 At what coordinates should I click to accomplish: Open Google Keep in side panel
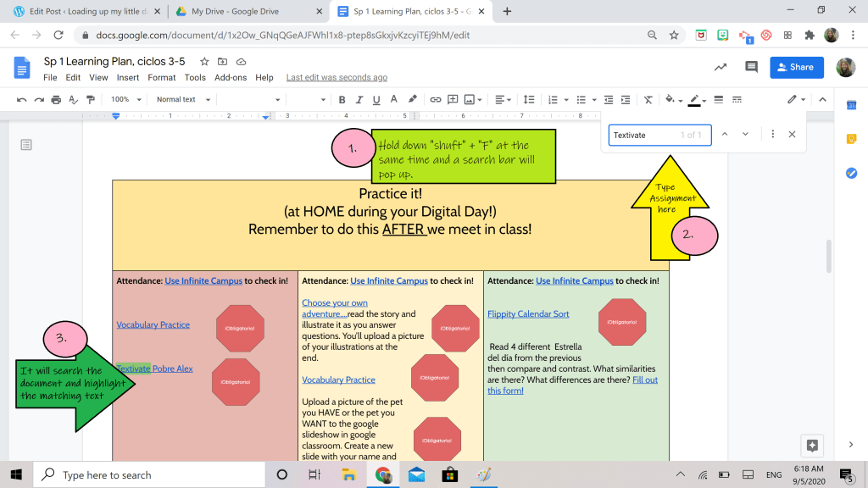tap(851, 139)
